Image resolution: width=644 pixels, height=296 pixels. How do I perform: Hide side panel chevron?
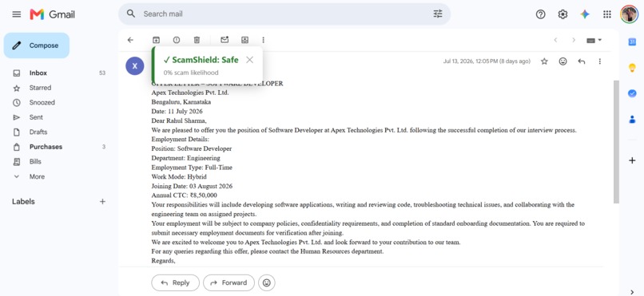632,291
